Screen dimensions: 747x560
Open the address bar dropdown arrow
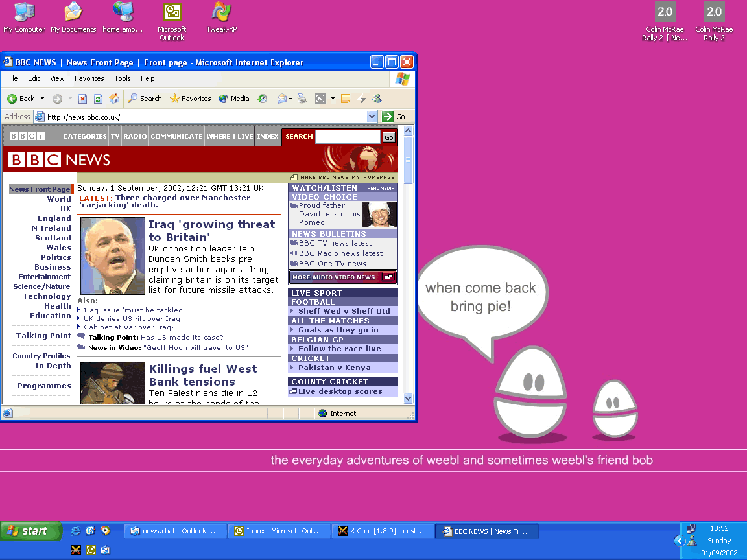pos(372,117)
